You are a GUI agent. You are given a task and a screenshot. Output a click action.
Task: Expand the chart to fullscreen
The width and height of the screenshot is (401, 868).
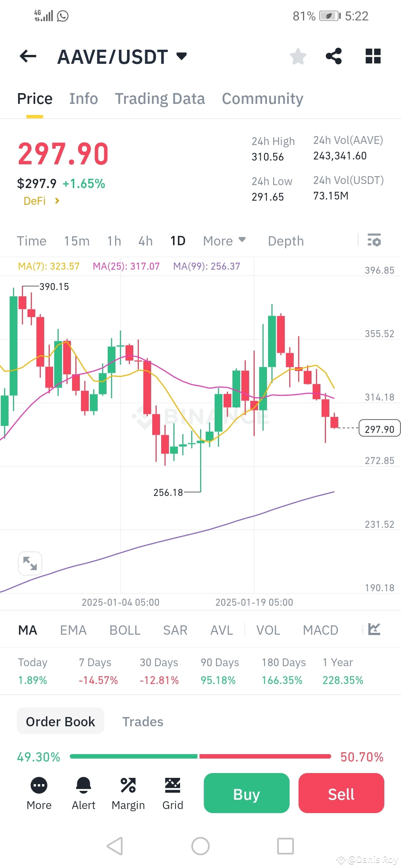[x=30, y=563]
